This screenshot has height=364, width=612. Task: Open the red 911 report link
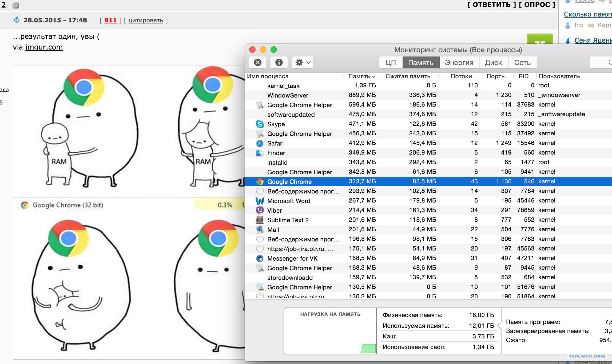point(110,20)
